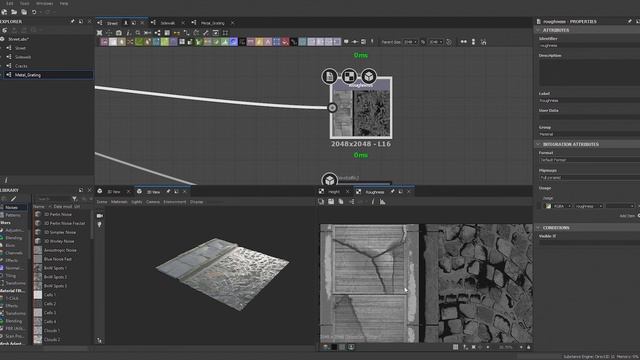Click the histogram icon in 2D view toolbar

point(382,202)
